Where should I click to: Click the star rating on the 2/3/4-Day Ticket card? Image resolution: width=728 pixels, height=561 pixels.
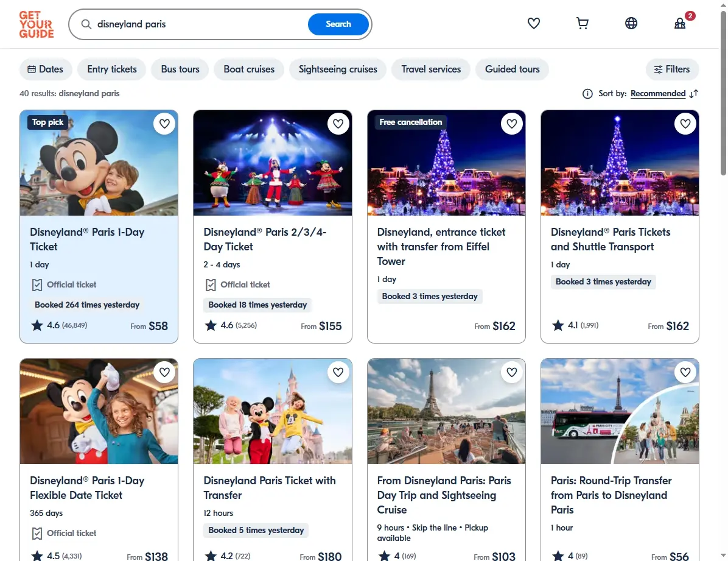(x=231, y=325)
